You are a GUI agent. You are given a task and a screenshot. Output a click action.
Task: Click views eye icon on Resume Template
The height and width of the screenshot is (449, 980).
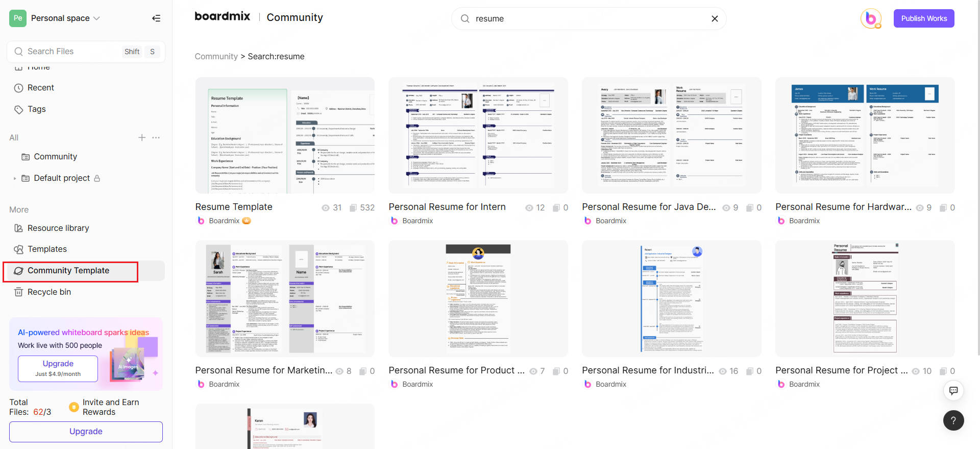pos(326,208)
